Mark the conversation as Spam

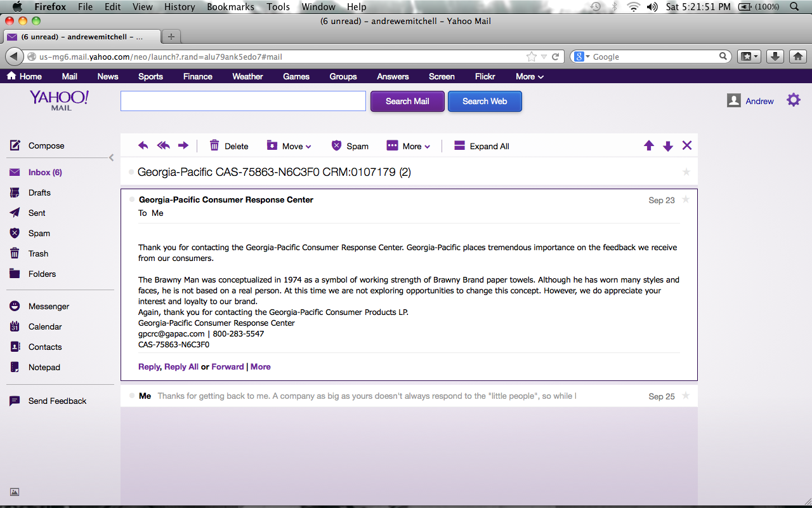350,146
